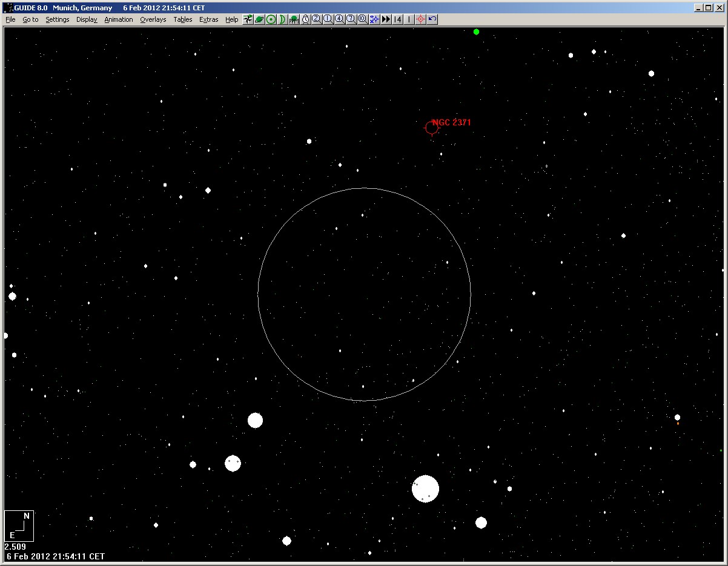Select zoom level 2 magnifier icon

click(316, 19)
